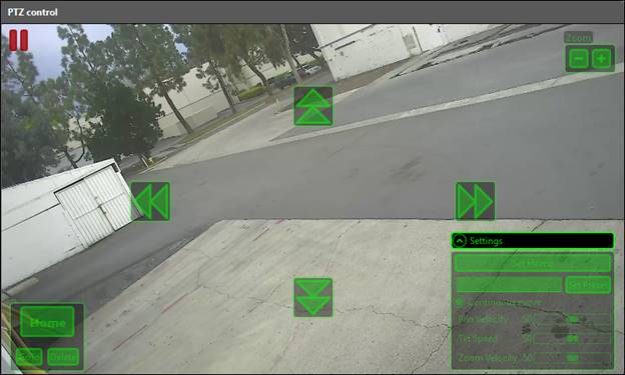Pan camera right with the double right arrows

pos(475,201)
